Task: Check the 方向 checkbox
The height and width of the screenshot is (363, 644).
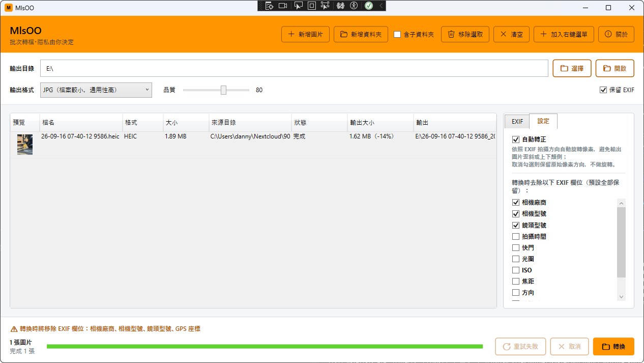Action: pos(516,293)
